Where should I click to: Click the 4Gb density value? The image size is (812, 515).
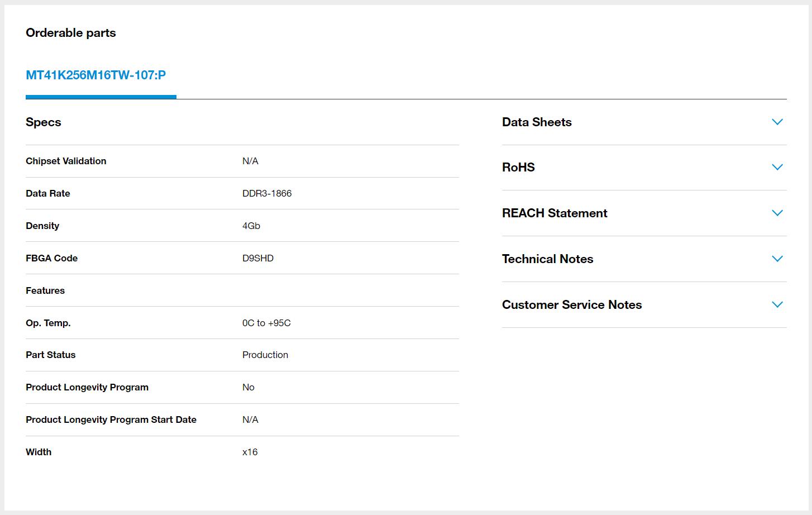[x=251, y=226]
